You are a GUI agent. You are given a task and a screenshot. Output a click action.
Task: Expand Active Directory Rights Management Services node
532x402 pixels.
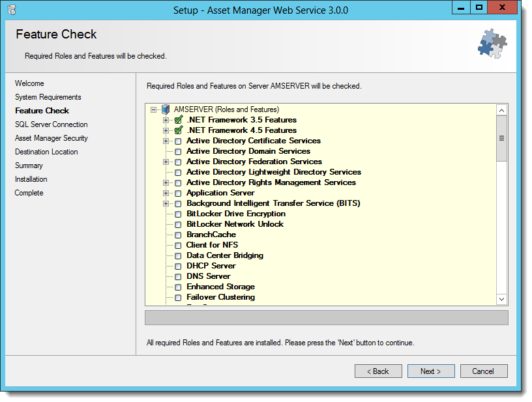(x=166, y=183)
